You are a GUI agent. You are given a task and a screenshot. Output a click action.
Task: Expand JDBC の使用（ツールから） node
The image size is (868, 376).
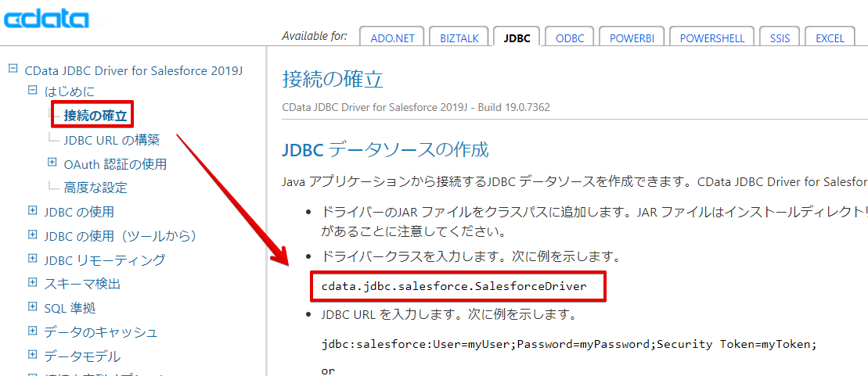tap(32, 235)
